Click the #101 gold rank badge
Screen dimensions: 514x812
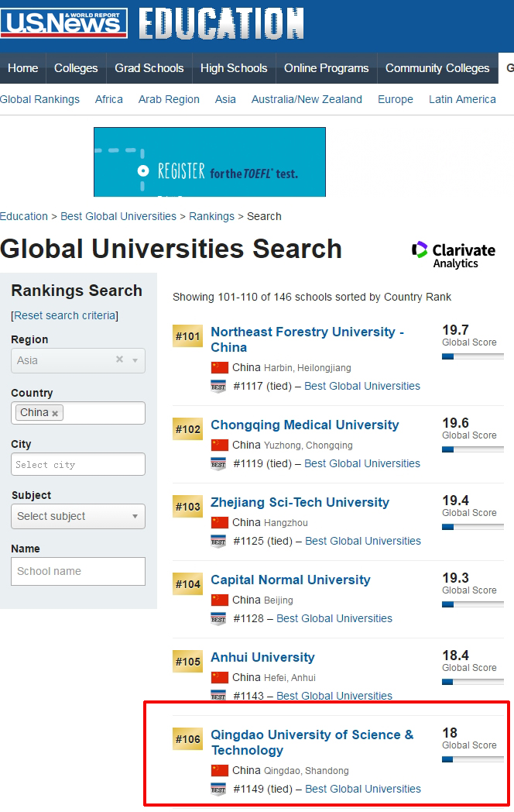click(187, 336)
